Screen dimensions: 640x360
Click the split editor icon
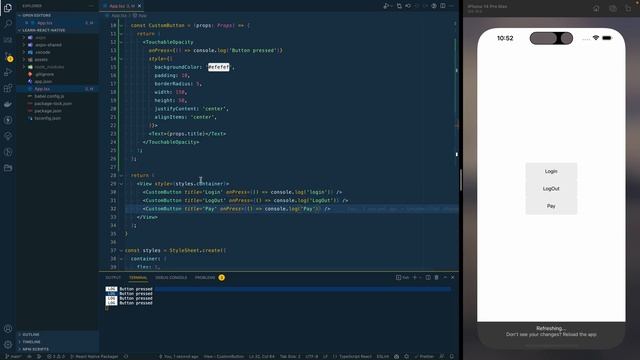coord(443,6)
